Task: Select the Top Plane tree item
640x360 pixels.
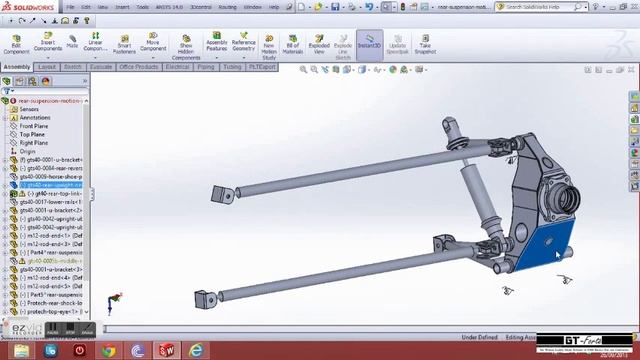Action: point(32,134)
